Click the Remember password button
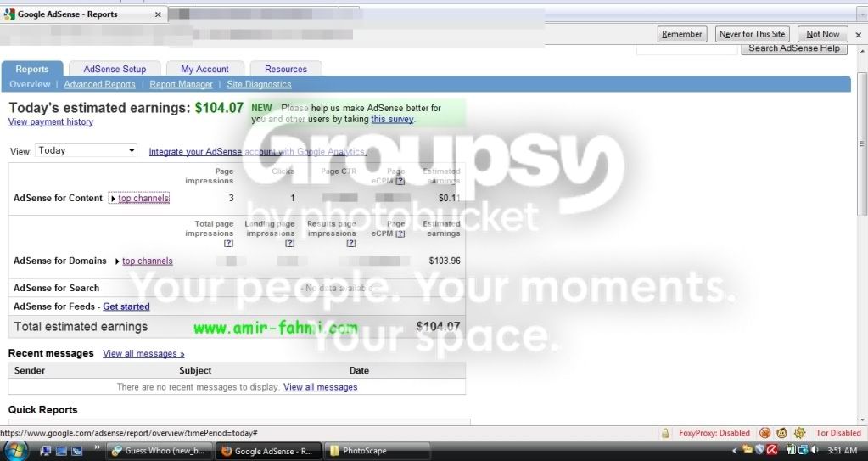The height and width of the screenshot is (461, 868). (682, 34)
